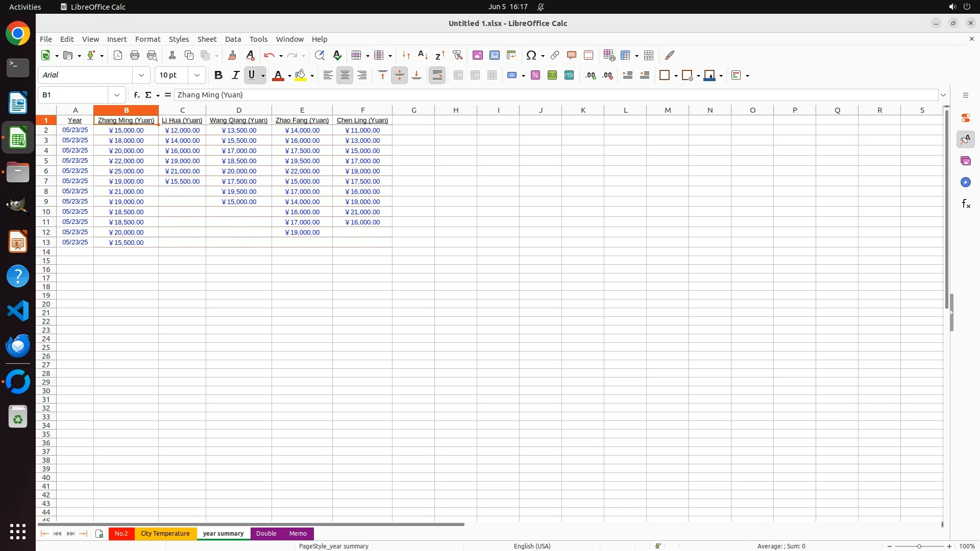980x551 pixels.
Task: Expand the font size dropdown
Action: pyautogui.click(x=197, y=75)
